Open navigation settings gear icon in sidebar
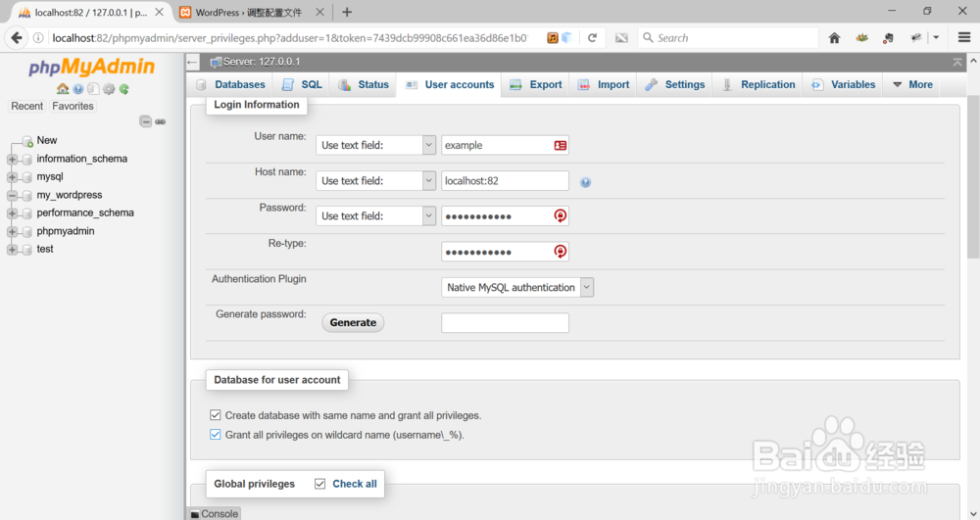Screen dimensions: 980x520 pos(109,89)
